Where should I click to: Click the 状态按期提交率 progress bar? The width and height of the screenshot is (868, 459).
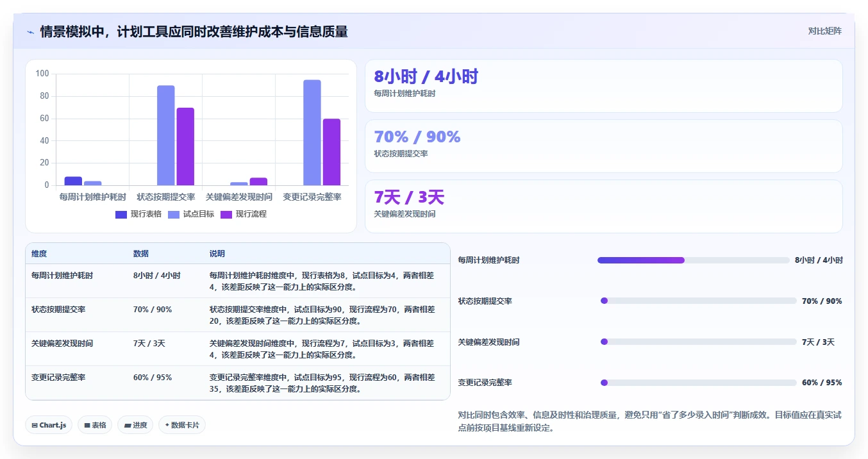(698, 301)
